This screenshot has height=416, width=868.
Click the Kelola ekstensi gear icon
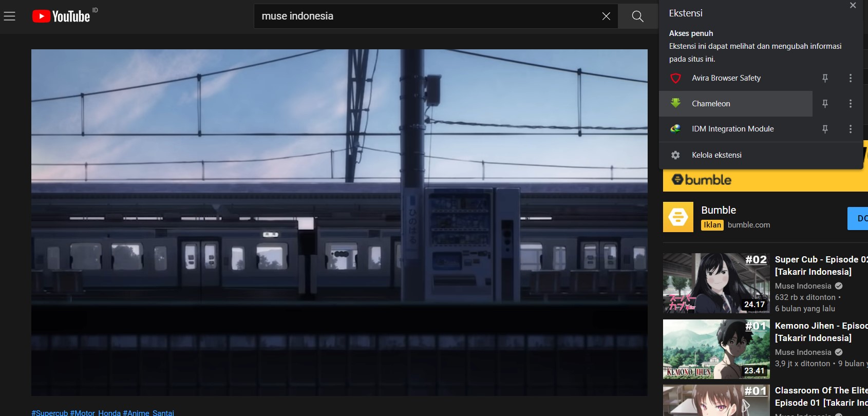(676, 155)
